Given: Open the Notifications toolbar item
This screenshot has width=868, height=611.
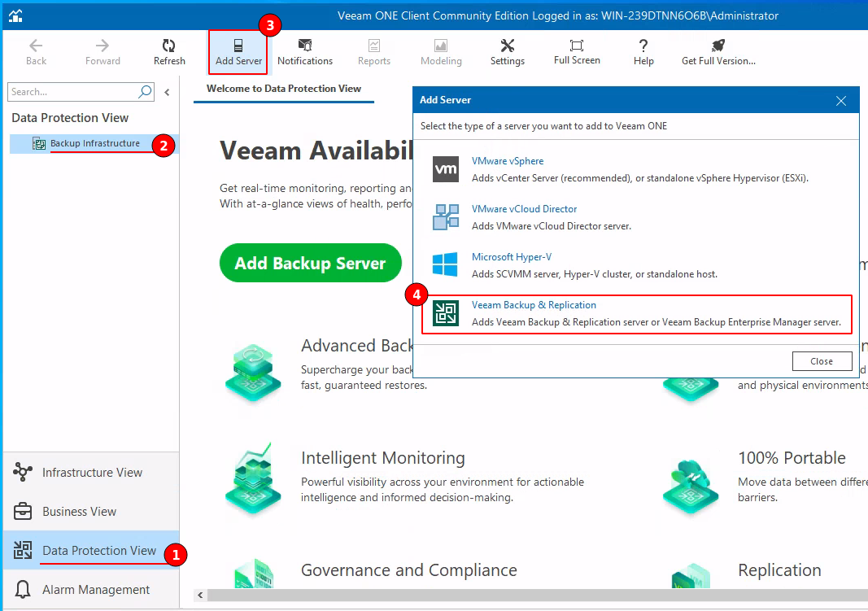Looking at the screenshot, I should pos(305,52).
